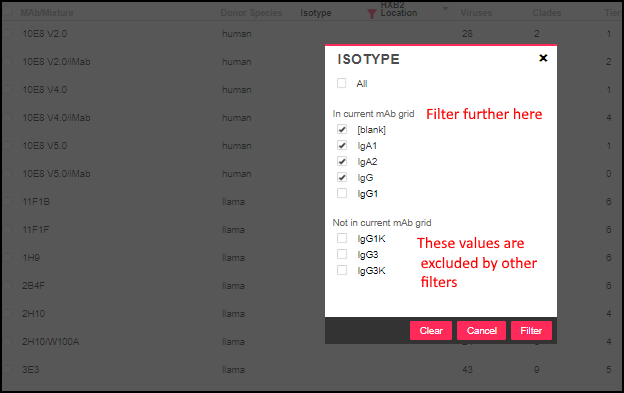
Task: Uncheck the IgA1 checkbox
Action: coord(342,145)
